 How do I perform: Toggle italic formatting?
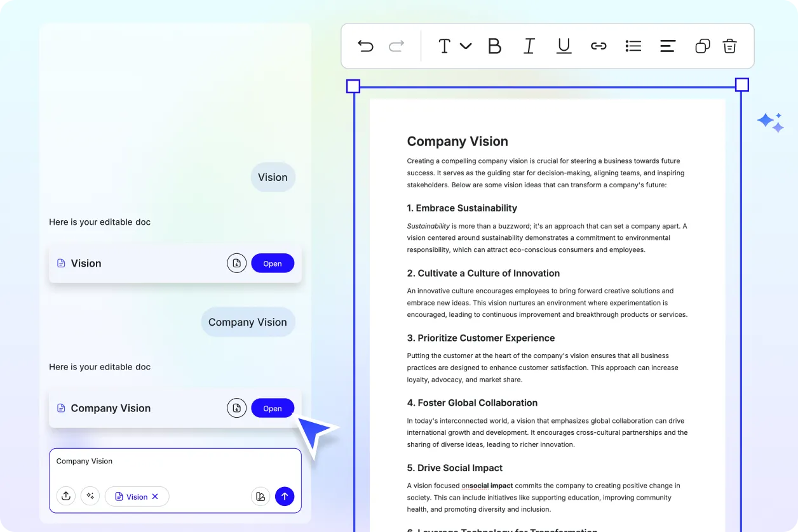pyautogui.click(x=529, y=46)
